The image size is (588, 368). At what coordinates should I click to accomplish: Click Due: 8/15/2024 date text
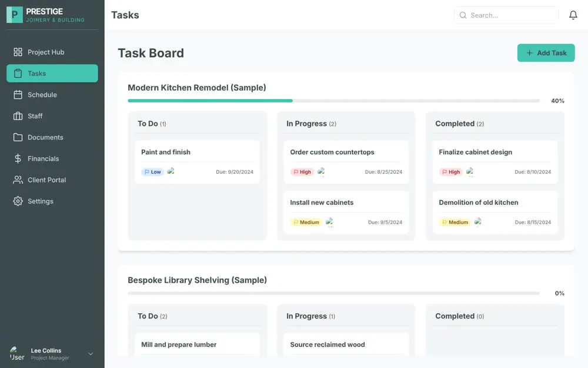click(x=533, y=223)
